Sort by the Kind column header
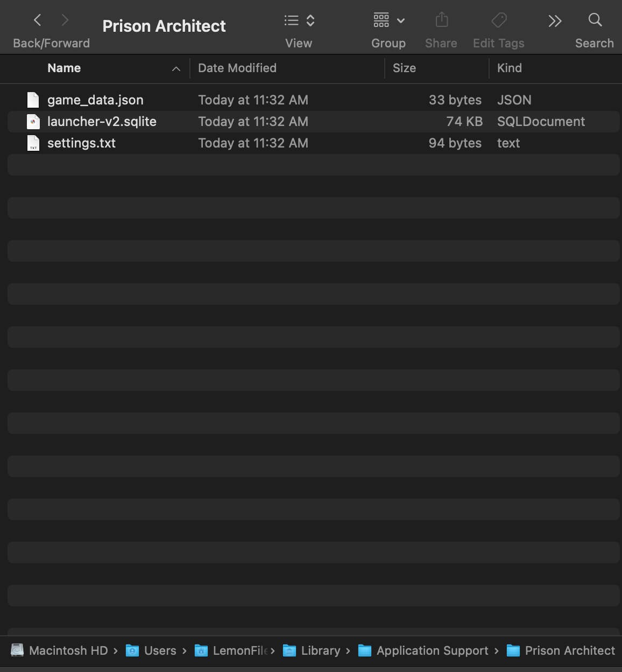This screenshot has width=622, height=672. point(510,68)
